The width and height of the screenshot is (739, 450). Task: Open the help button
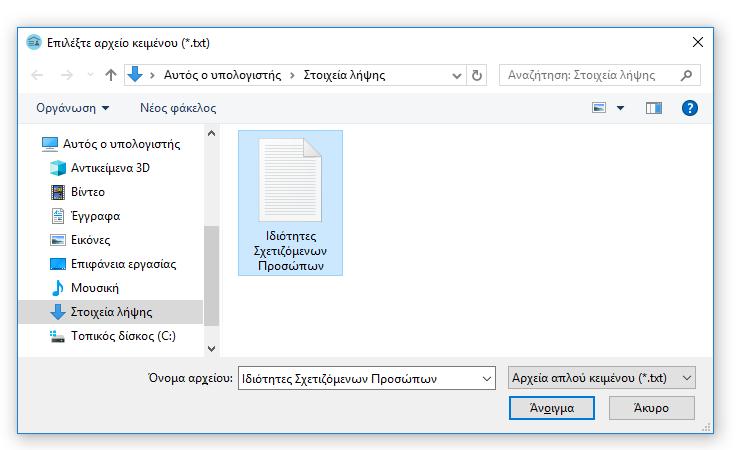coord(690,108)
